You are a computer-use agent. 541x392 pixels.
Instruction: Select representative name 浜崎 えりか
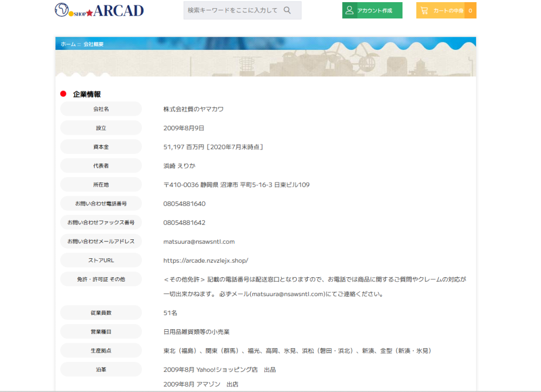pos(179,166)
